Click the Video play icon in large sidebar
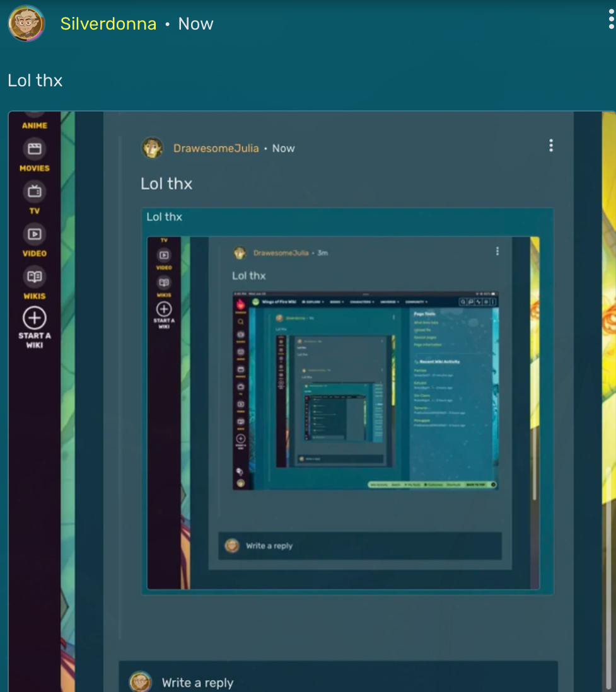The width and height of the screenshot is (616, 692). click(35, 234)
